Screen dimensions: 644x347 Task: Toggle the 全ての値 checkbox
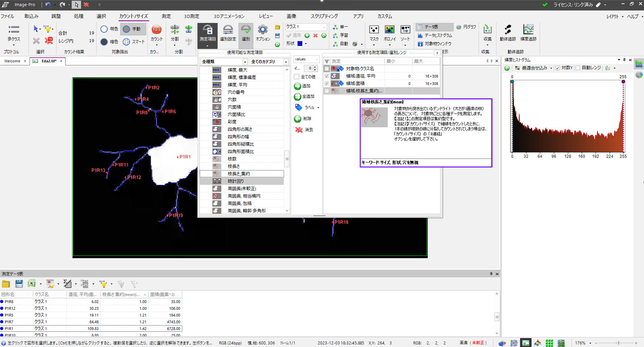(x=297, y=77)
